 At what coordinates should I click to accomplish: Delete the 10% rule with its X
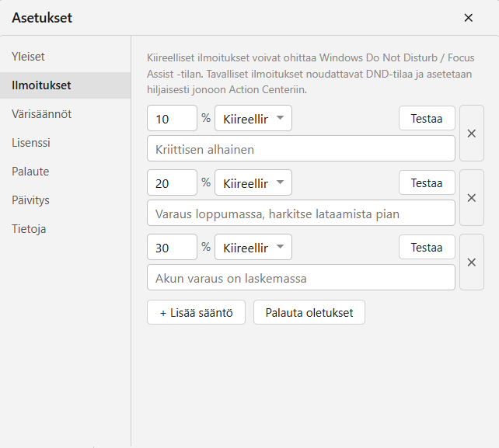472,134
